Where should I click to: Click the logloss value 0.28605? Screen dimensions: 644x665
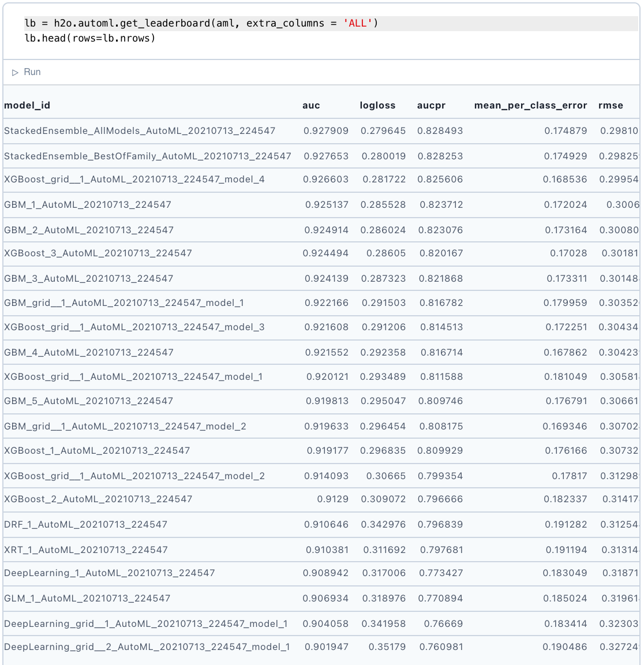tap(386, 253)
